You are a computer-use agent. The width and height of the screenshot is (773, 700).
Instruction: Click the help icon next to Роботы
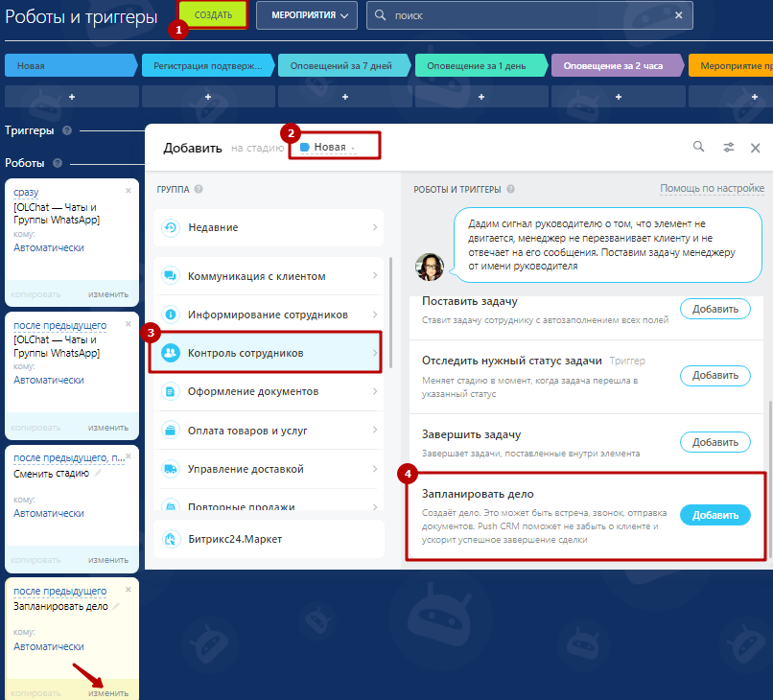[58, 163]
